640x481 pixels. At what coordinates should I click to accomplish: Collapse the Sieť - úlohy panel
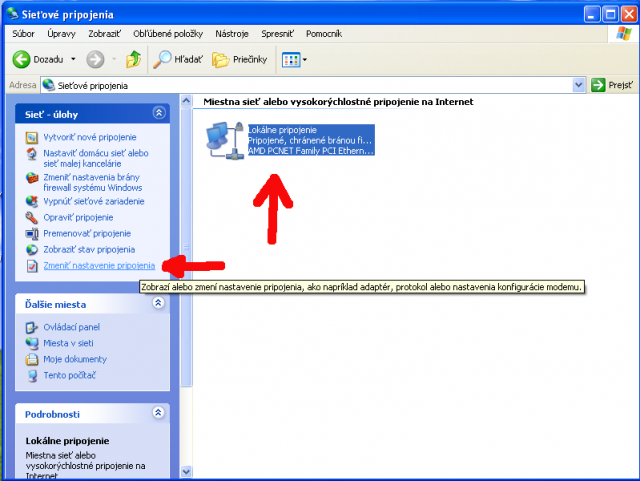pyautogui.click(x=159, y=113)
